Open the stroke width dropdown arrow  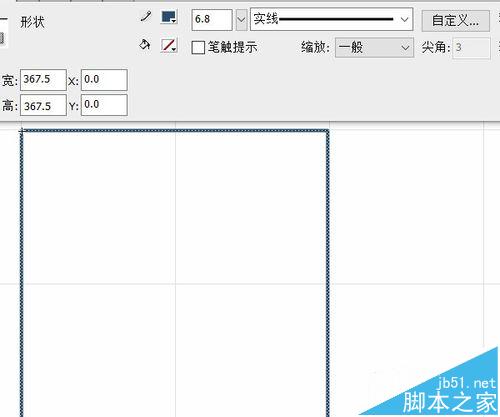241,20
